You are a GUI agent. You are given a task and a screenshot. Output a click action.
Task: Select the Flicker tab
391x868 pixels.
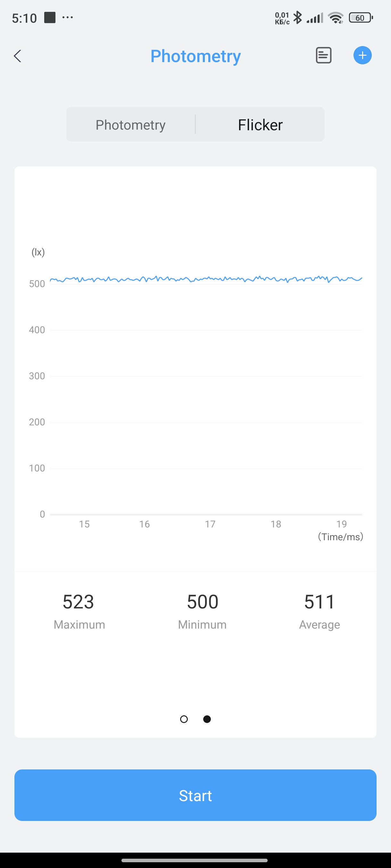pos(260,125)
